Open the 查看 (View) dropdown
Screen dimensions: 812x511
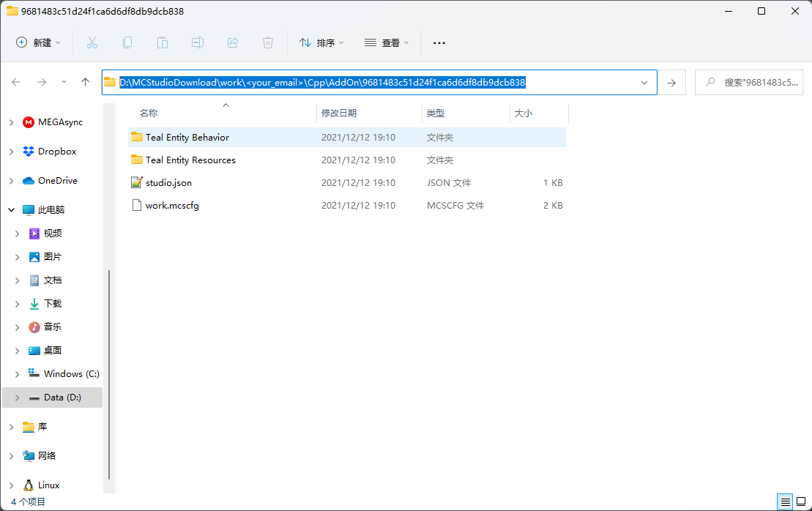coord(387,42)
